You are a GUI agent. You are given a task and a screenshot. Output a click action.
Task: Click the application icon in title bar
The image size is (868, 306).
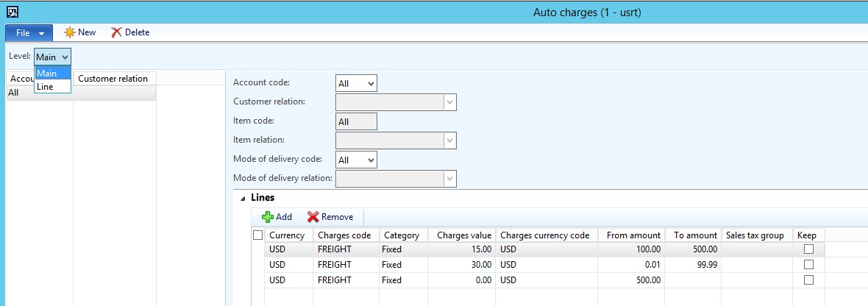pyautogui.click(x=13, y=13)
